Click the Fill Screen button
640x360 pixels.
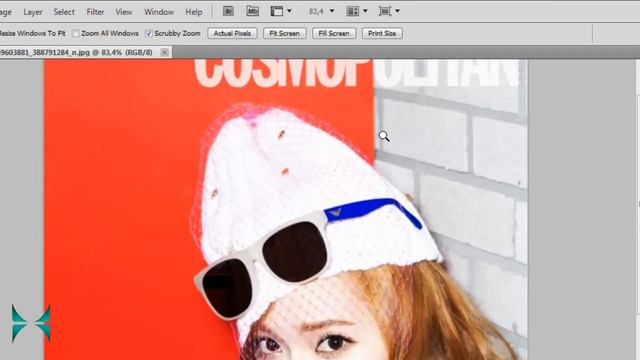click(334, 33)
